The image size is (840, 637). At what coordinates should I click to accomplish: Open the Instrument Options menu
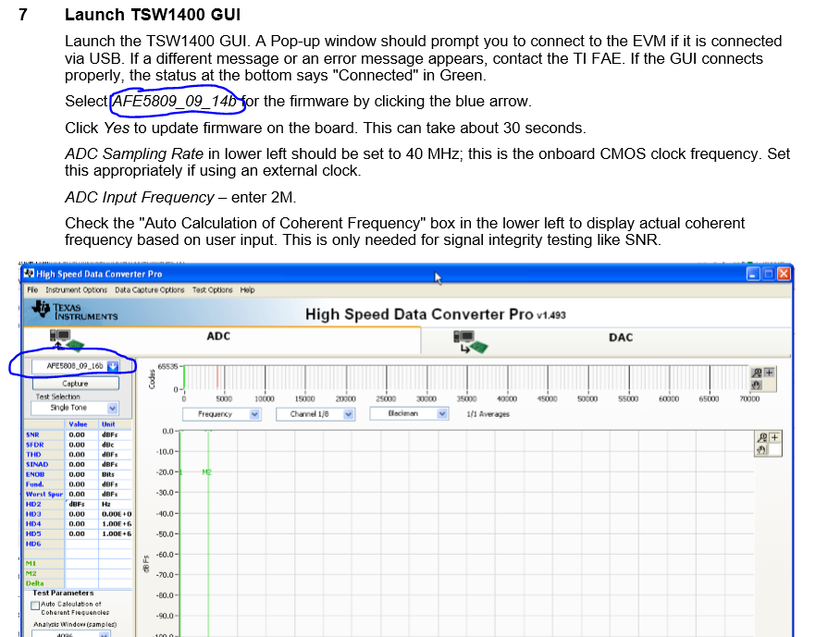[76, 289]
